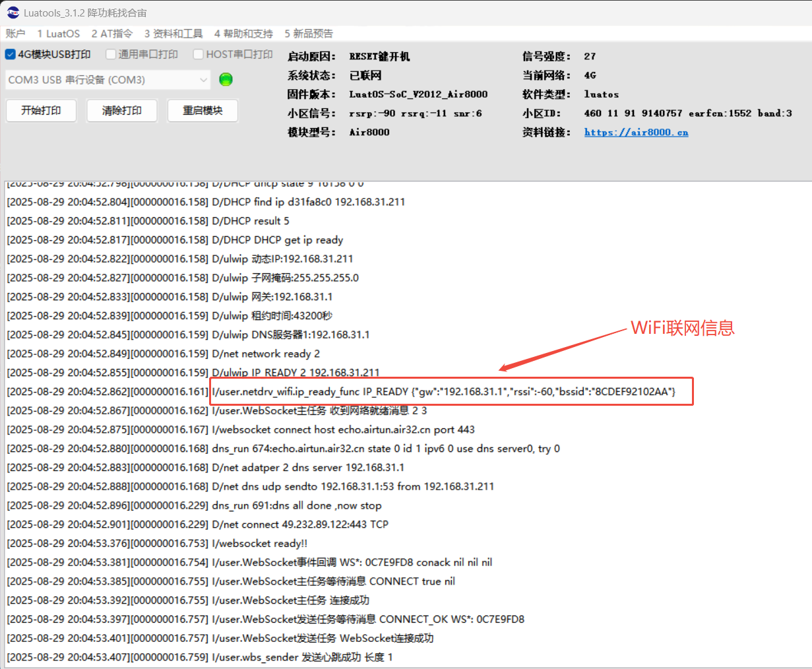Image resolution: width=812 pixels, height=669 pixels.
Task: Click log line WebSocket发送任务等待消息 CONNECT_OK
Action: pos(265,620)
